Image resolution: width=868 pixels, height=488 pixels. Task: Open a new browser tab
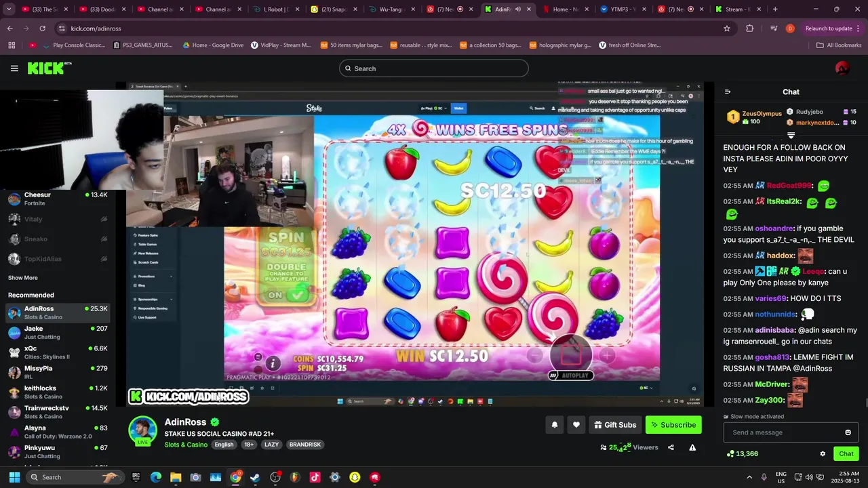[775, 9]
